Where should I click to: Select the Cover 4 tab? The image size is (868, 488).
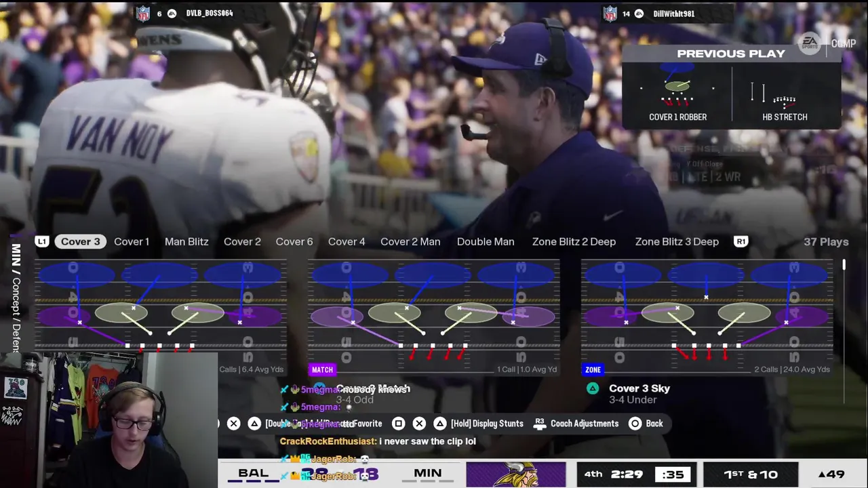point(347,241)
